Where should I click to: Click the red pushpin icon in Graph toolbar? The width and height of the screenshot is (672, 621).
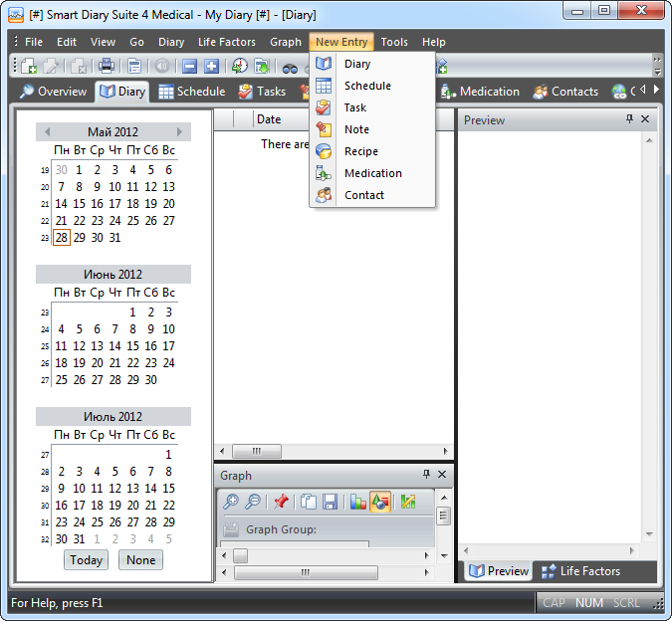281,502
